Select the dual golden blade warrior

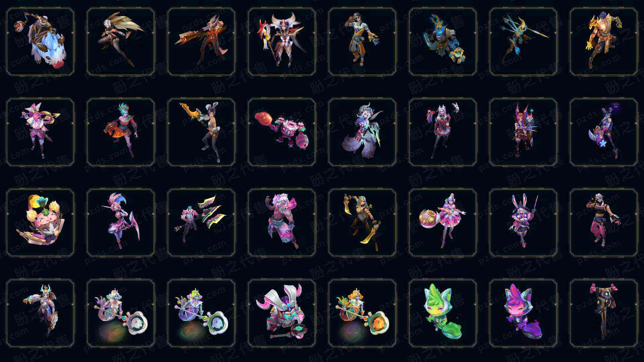pyautogui.click(x=362, y=223)
